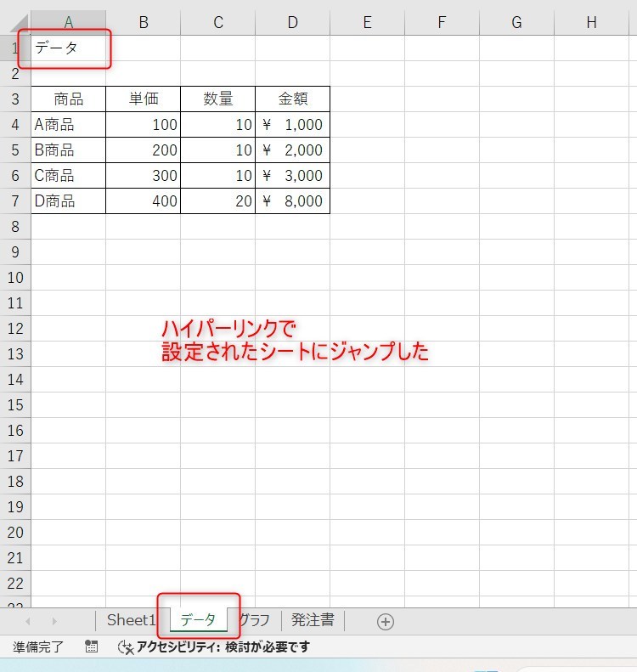Click the sheet tabs scroll right arrow

click(x=54, y=621)
